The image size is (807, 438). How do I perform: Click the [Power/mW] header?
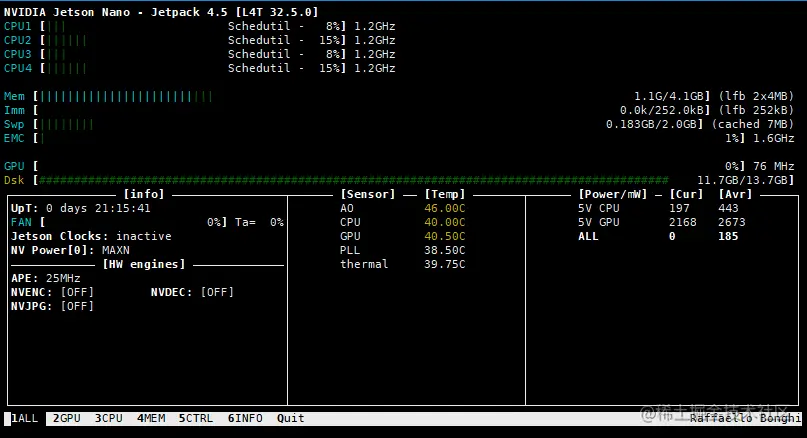tap(612, 194)
